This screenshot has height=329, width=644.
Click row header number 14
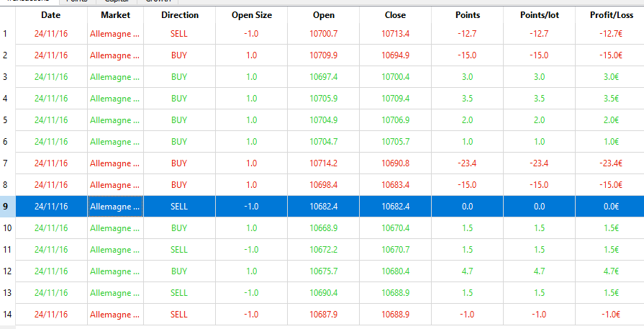point(7,315)
